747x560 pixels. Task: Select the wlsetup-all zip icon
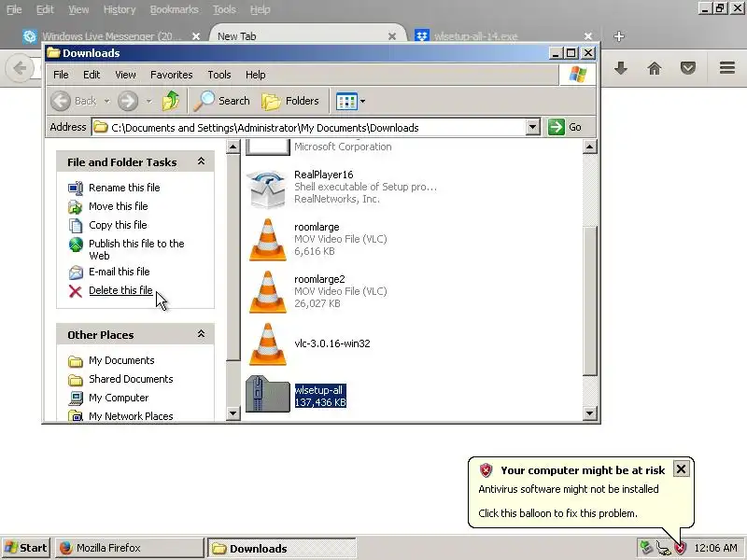[x=267, y=394]
